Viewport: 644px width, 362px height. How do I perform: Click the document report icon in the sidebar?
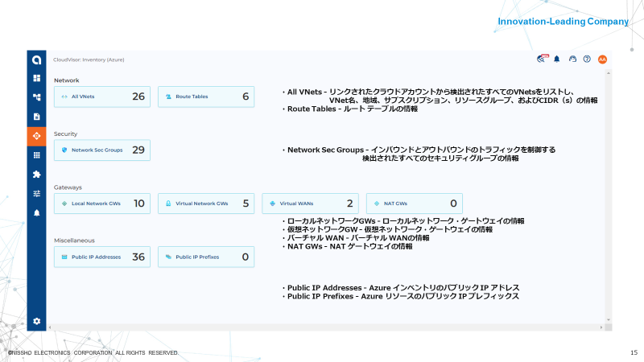(x=36, y=117)
